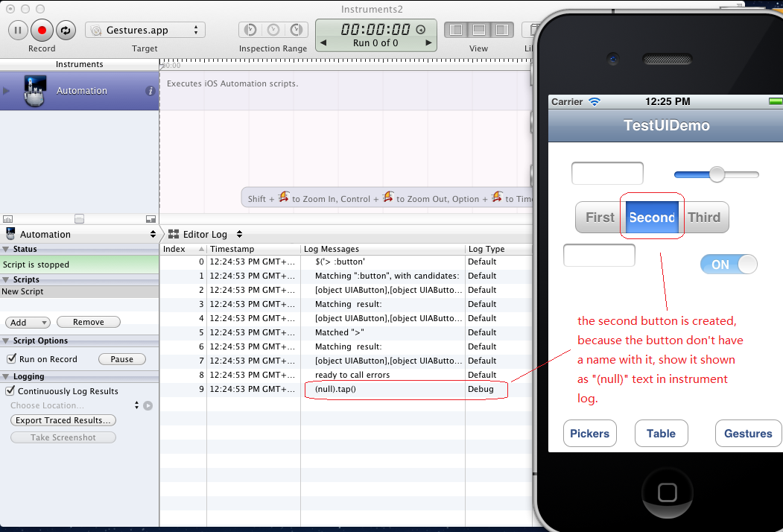This screenshot has width=783, height=532.
Task: Click the Pause button in Instruments toolbar
Action: [x=17, y=31]
